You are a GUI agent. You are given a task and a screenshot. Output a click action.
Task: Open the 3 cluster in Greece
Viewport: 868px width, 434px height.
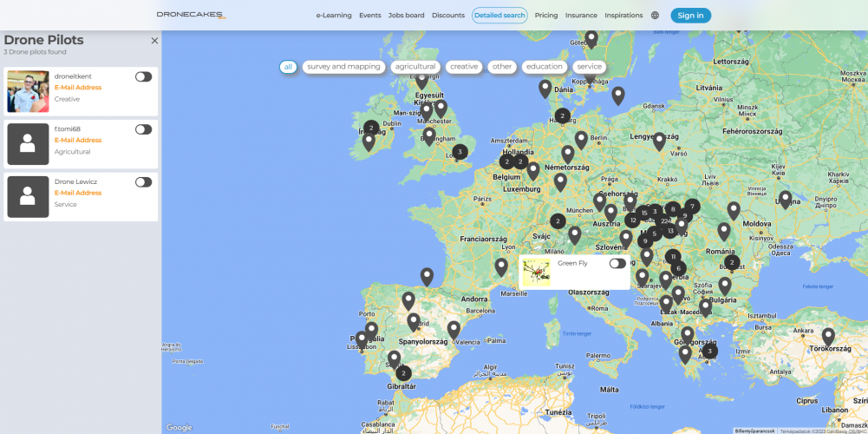(709, 351)
